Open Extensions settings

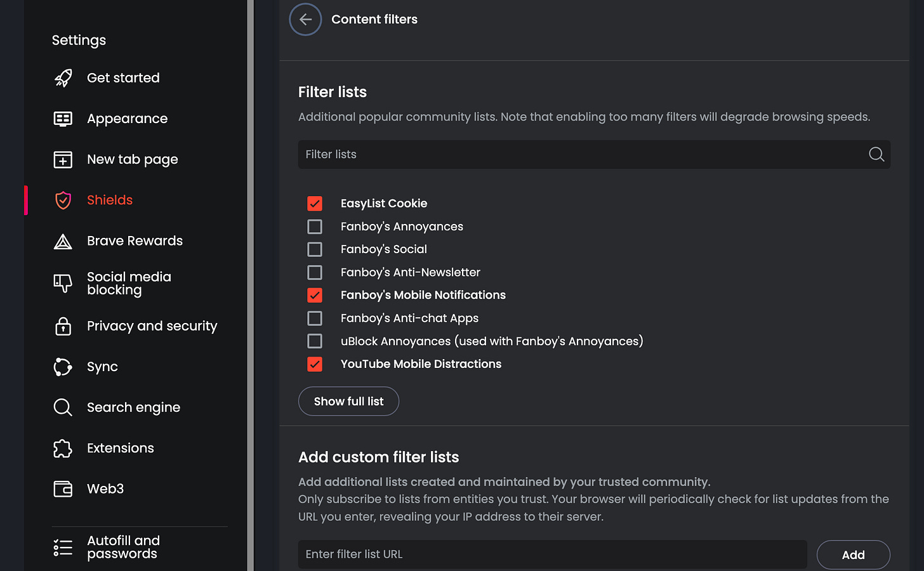(x=120, y=449)
